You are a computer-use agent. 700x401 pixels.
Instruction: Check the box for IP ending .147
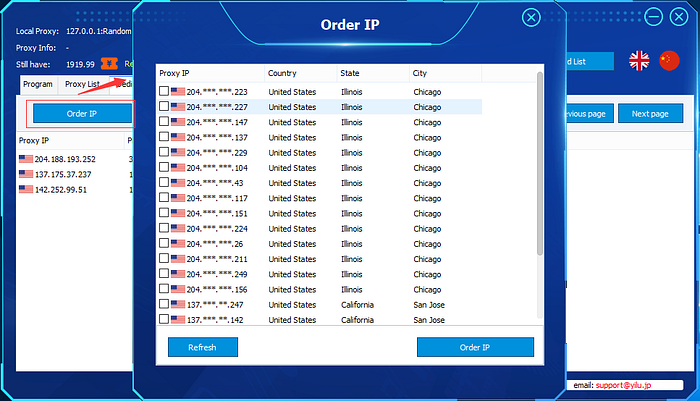coord(164,121)
